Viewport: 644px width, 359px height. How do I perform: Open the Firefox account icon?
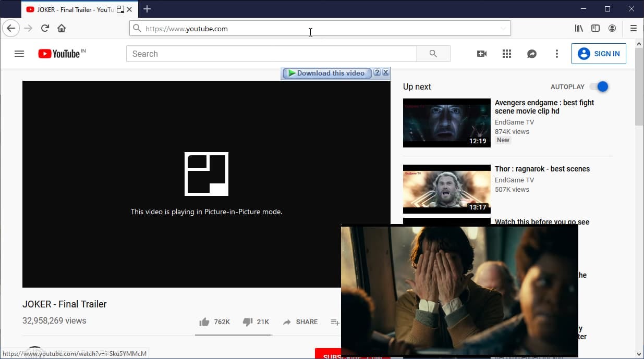coord(612,29)
